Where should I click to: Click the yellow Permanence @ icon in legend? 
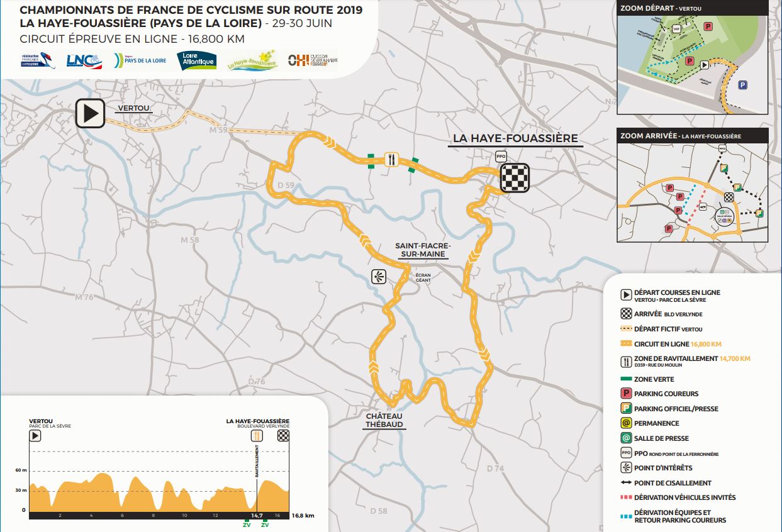click(x=627, y=423)
